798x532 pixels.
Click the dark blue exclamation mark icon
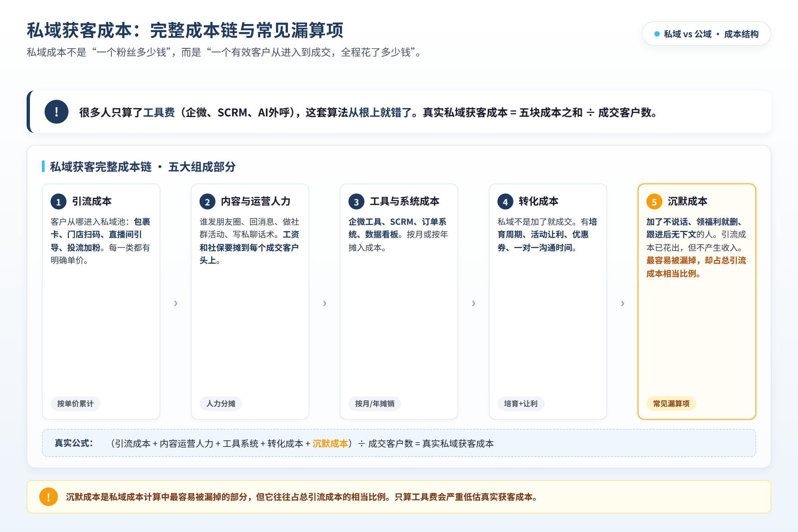(x=56, y=112)
